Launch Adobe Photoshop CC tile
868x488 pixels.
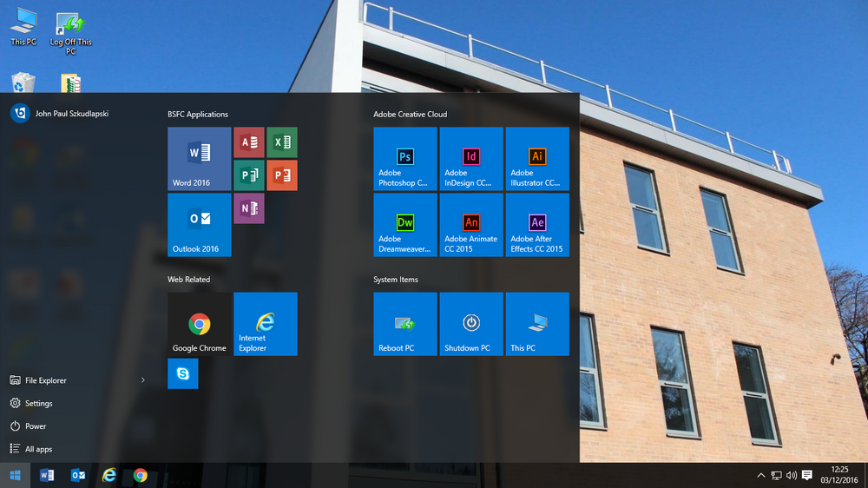[405, 159]
